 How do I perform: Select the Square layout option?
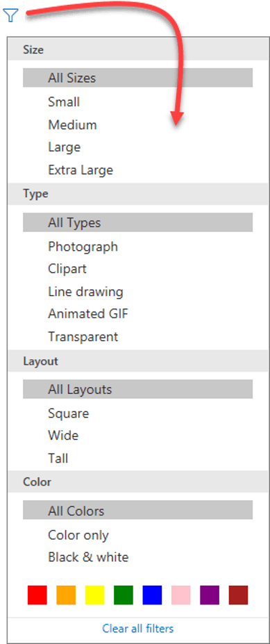(x=68, y=413)
